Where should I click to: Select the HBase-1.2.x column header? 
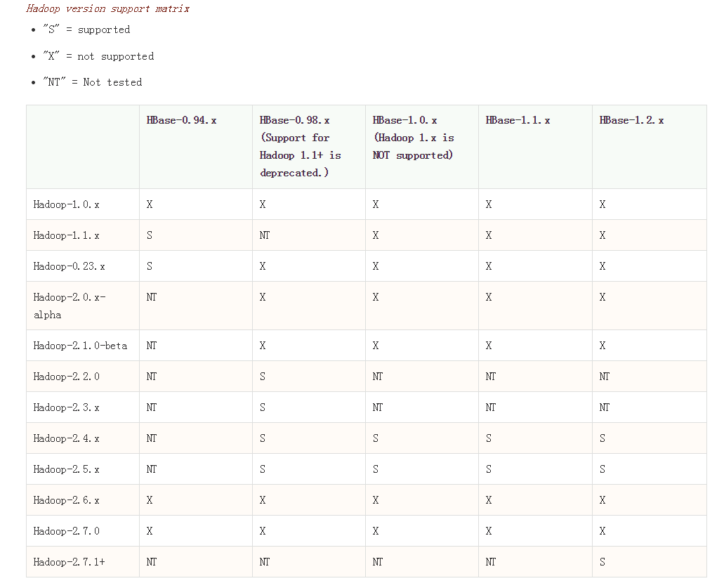631,120
